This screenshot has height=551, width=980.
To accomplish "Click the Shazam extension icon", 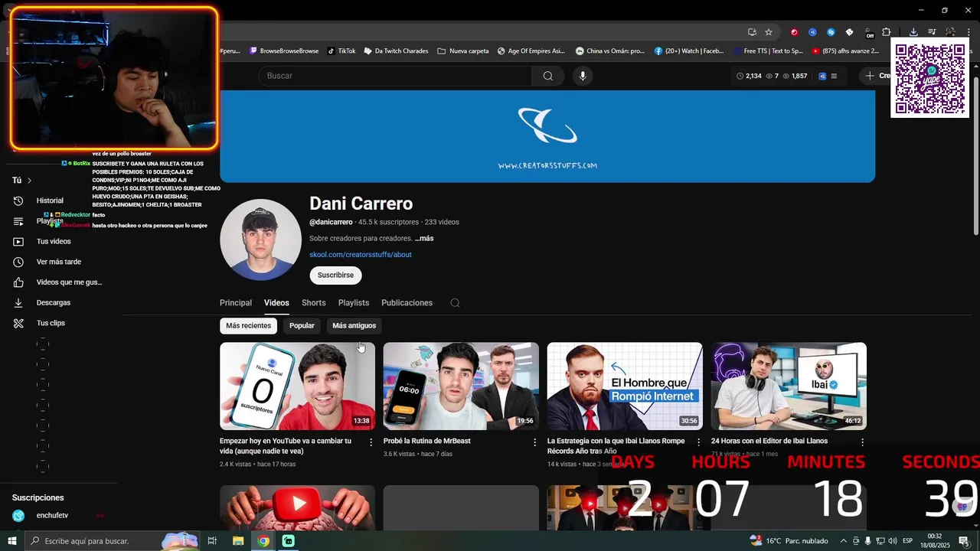I will pyautogui.click(x=831, y=32).
